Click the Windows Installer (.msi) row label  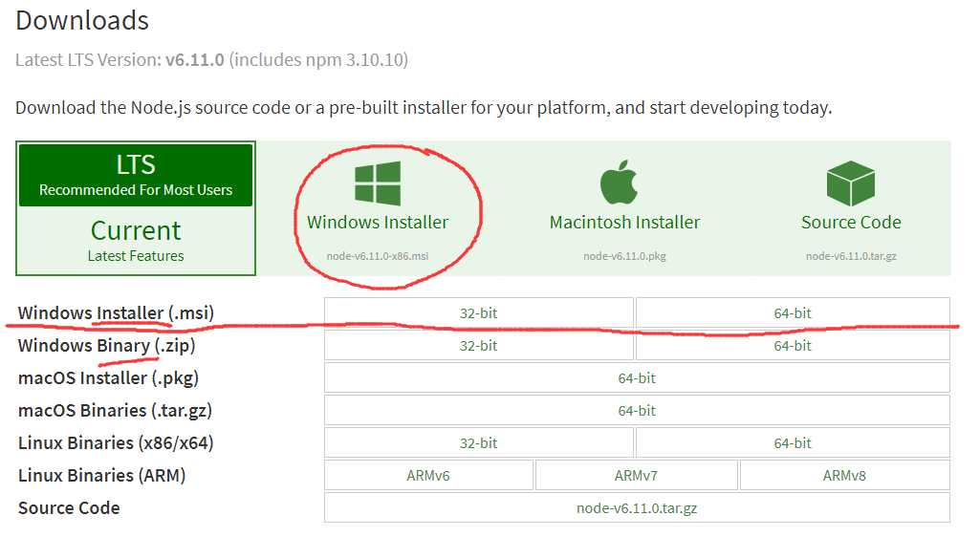point(116,312)
